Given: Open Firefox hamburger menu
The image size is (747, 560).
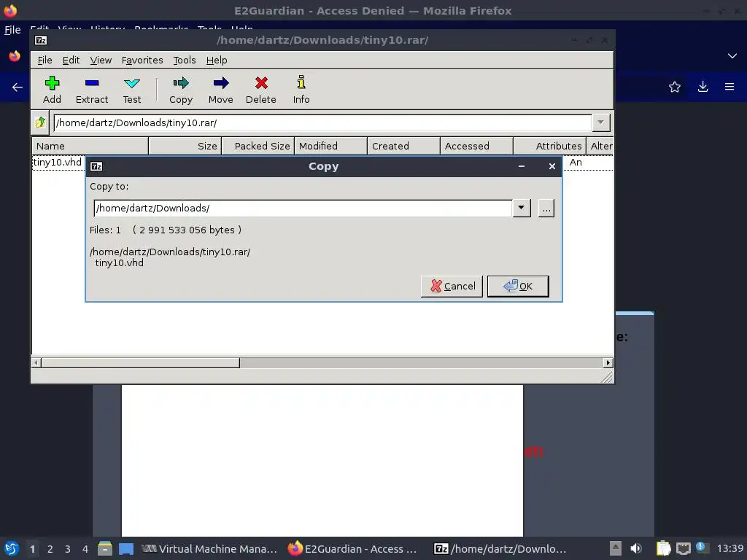Looking at the screenshot, I should click(729, 87).
